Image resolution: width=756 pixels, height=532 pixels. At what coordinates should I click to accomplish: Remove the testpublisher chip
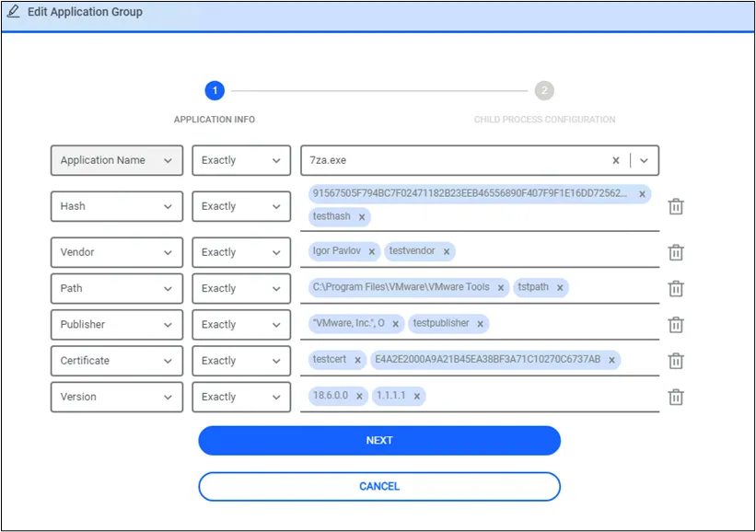pos(480,324)
